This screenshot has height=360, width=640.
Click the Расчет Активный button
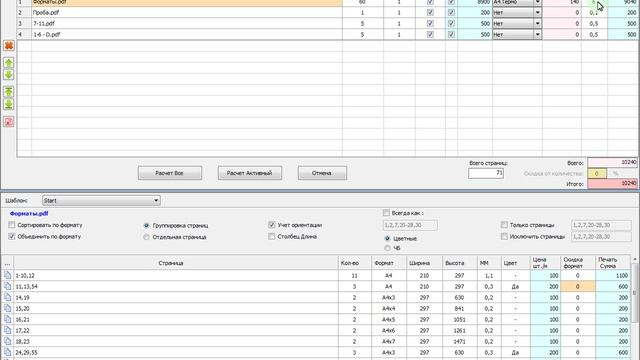click(249, 173)
